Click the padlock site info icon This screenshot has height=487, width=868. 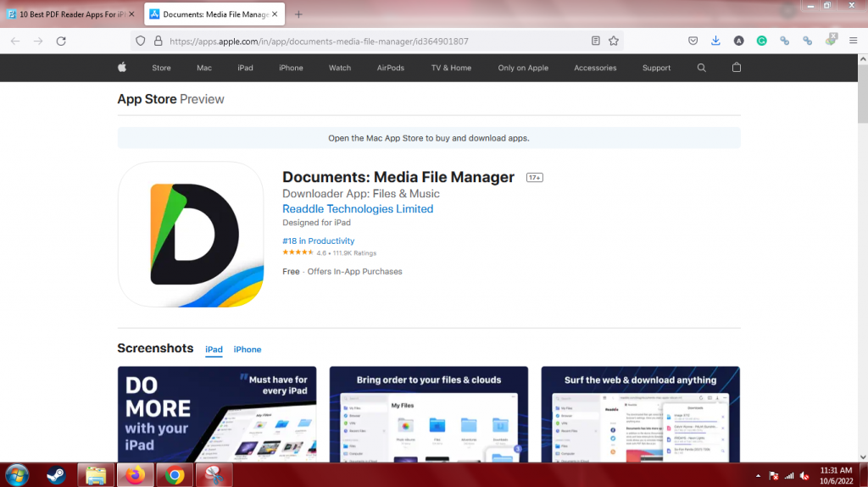pyautogui.click(x=159, y=41)
